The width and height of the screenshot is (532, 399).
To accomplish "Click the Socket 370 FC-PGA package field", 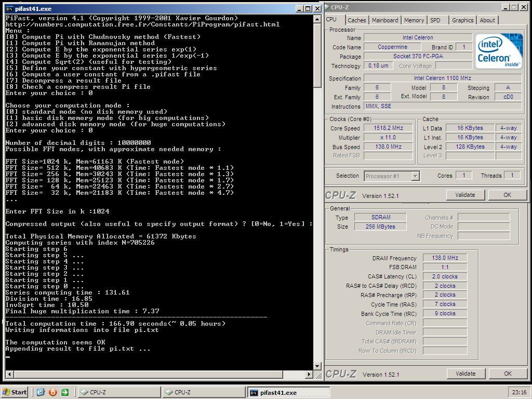I will pos(418,56).
